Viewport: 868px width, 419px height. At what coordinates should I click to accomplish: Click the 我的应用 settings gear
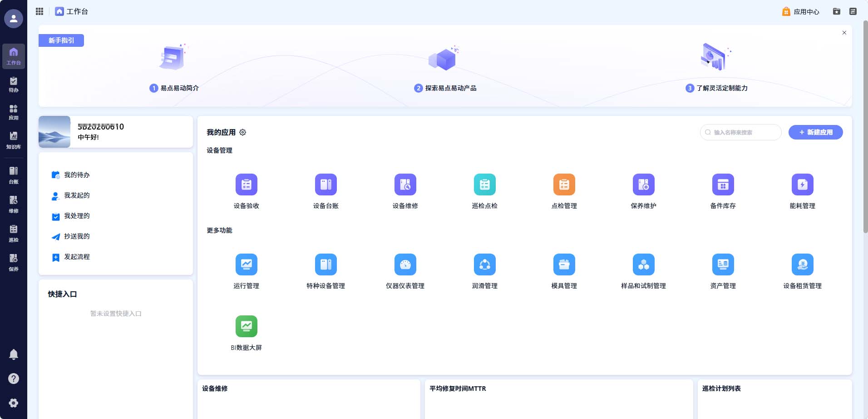coord(243,132)
